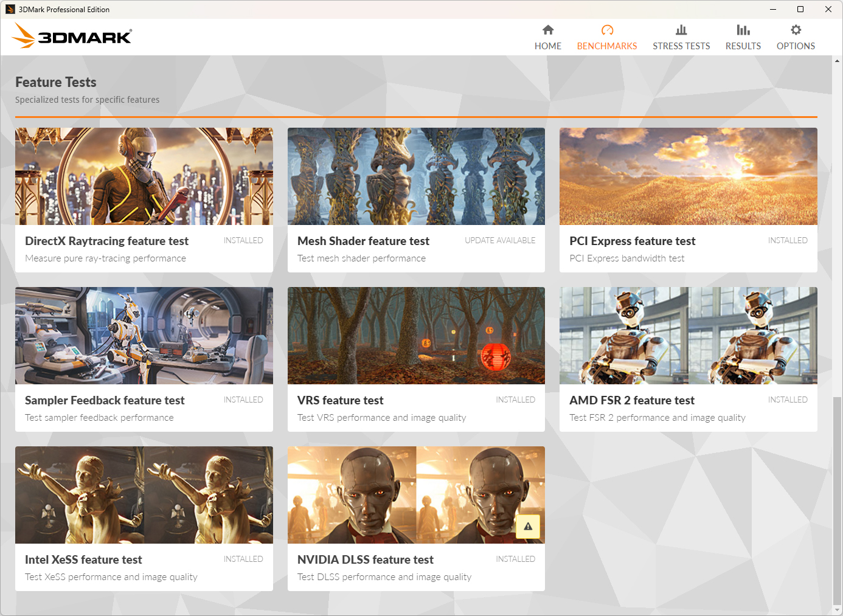Open Mesh Shader feature test thumbnail

pos(416,176)
